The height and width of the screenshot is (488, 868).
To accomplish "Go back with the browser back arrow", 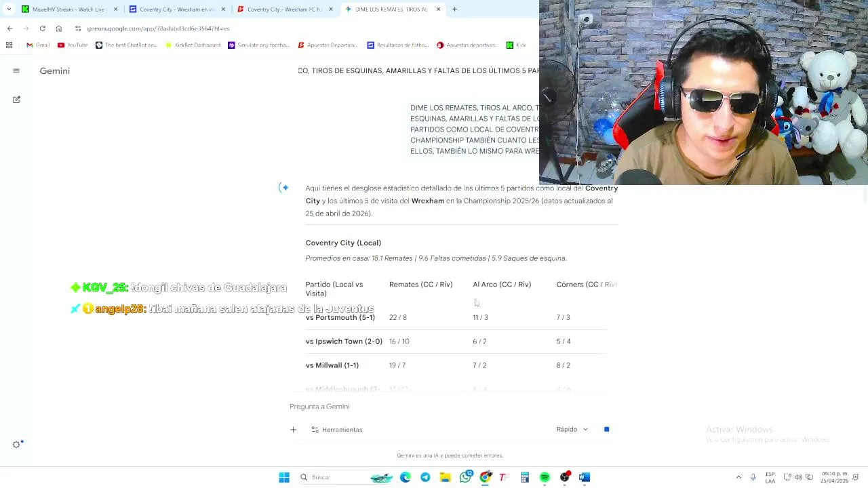I will (9, 28).
